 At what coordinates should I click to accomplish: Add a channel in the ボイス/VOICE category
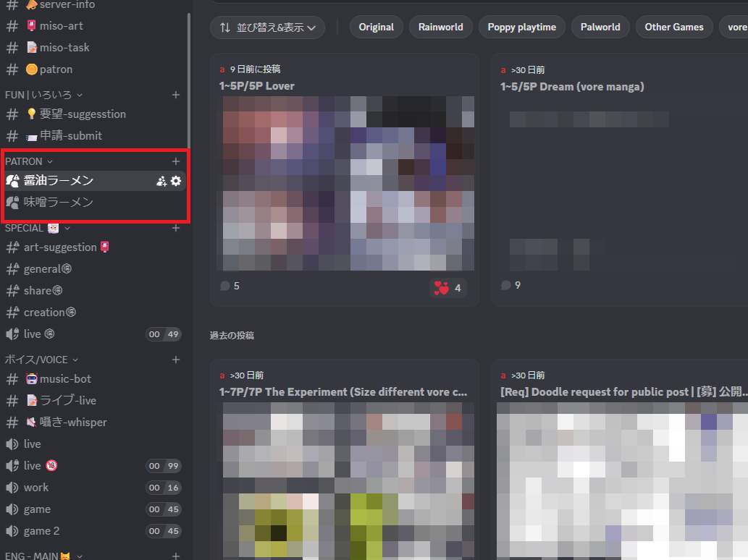click(x=175, y=360)
